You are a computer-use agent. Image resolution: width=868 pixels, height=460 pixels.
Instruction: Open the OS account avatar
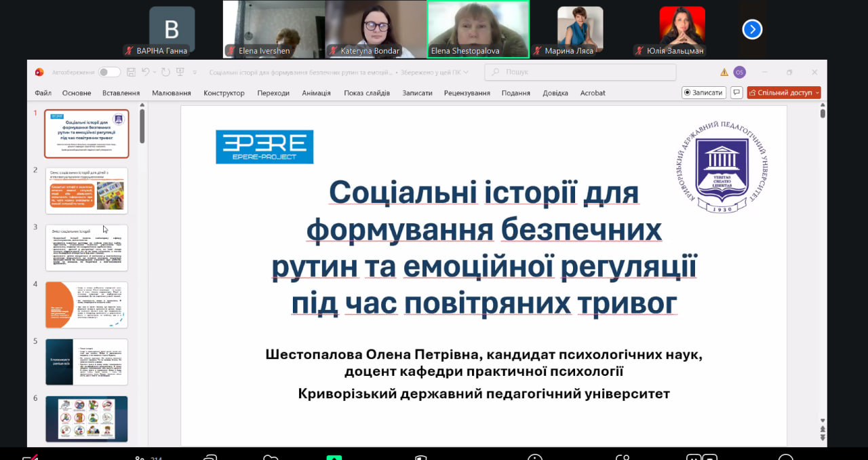pyautogui.click(x=739, y=72)
